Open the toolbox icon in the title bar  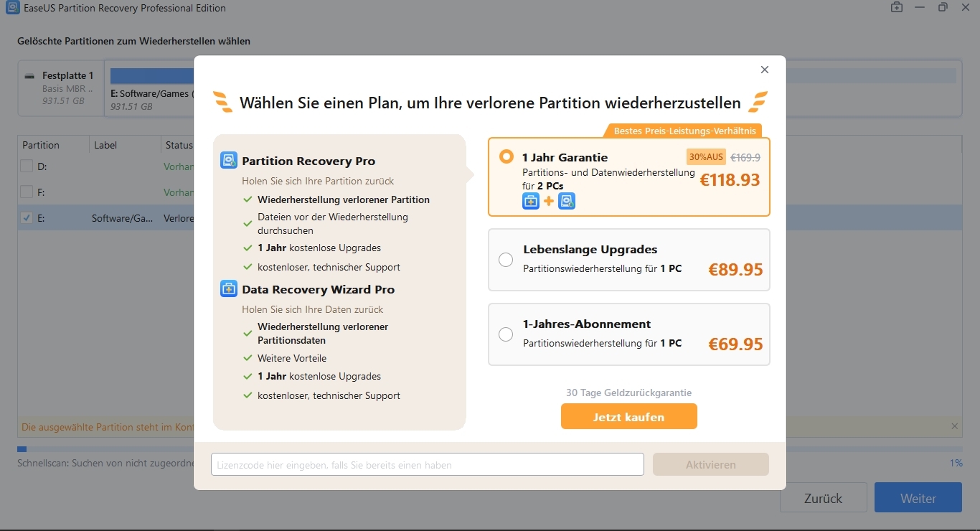(897, 8)
